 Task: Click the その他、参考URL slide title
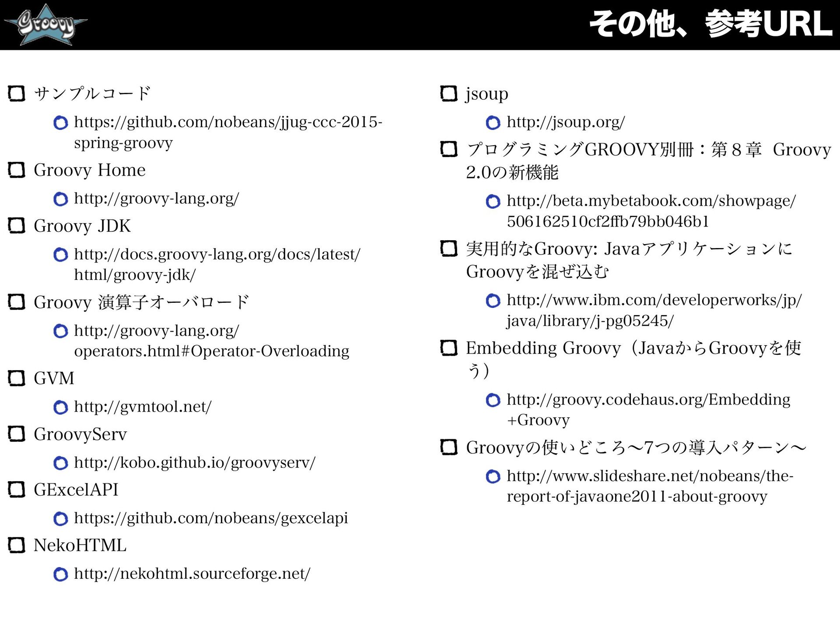710,24
